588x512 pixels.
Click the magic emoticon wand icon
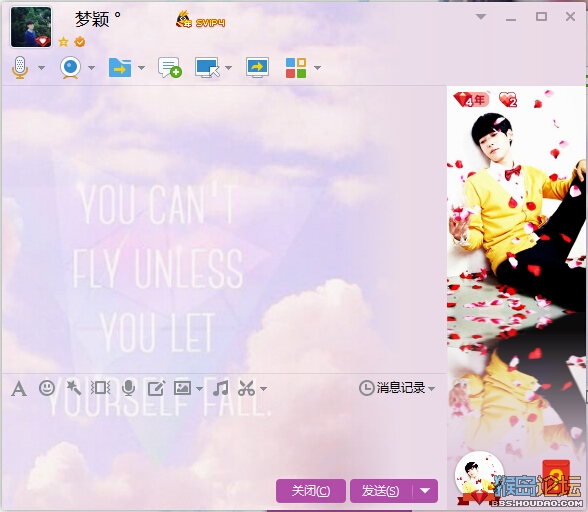[x=74, y=388]
